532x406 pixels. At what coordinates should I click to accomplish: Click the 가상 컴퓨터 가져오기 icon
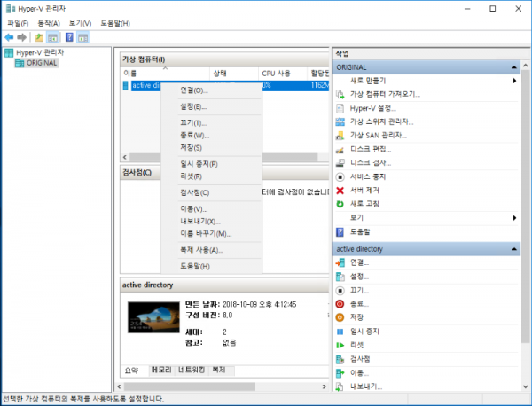(340, 94)
